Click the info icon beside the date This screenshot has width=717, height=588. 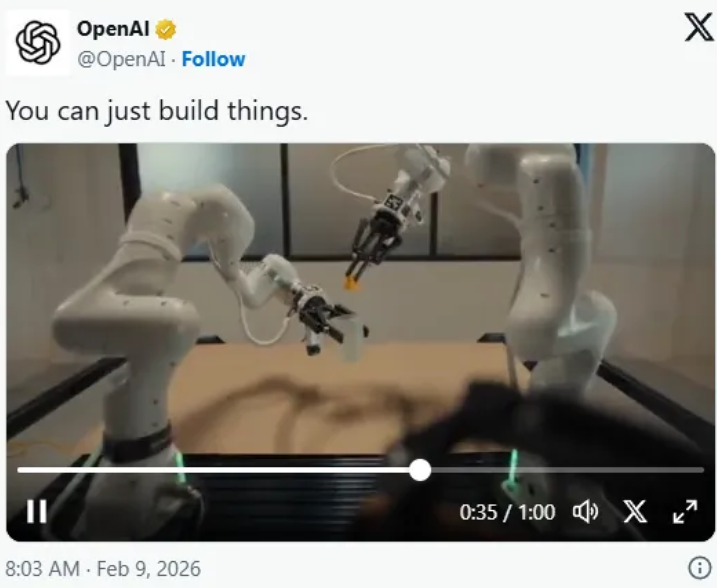pos(700,568)
